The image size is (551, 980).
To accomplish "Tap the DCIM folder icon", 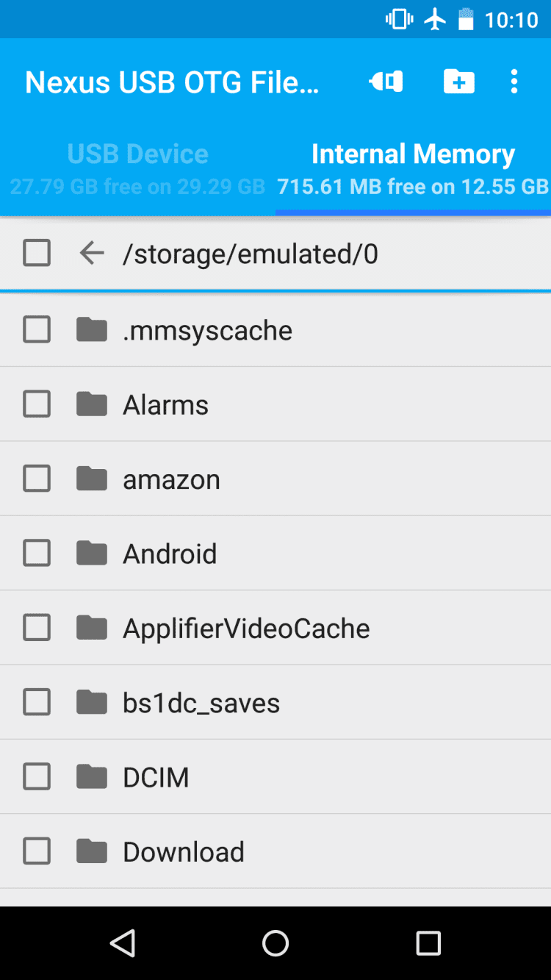I will [92, 777].
